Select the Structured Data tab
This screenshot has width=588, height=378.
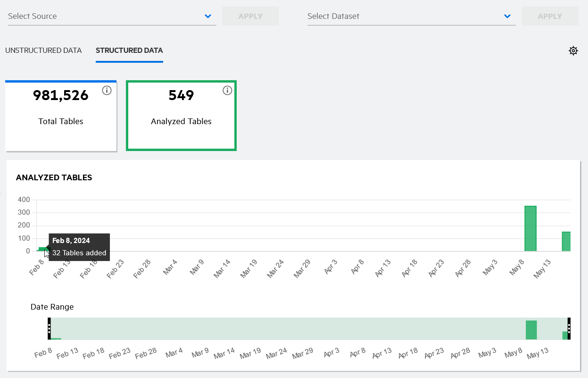(129, 50)
